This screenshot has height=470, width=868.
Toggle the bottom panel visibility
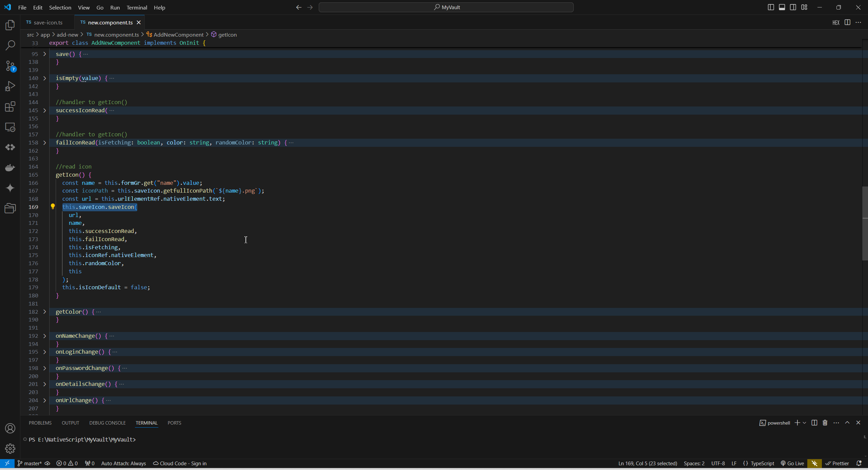(x=782, y=7)
